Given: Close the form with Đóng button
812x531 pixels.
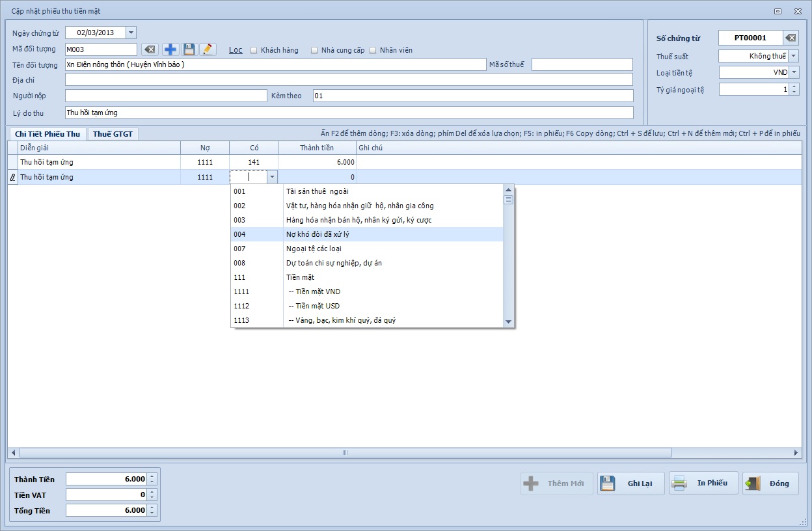Looking at the screenshot, I should (x=770, y=483).
